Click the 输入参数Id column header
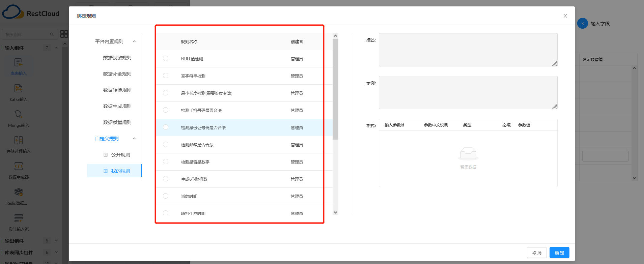 click(x=394, y=125)
